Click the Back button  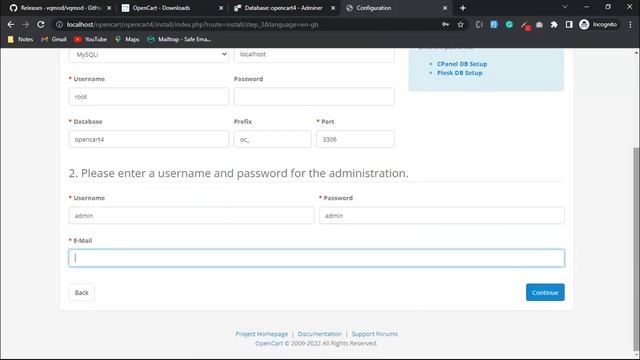pyautogui.click(x=81, y=292)
